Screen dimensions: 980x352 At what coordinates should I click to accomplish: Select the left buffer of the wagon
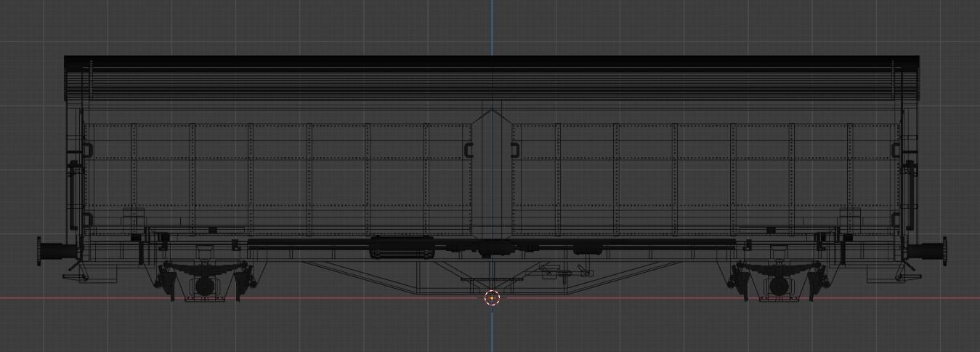pos(56,250)
